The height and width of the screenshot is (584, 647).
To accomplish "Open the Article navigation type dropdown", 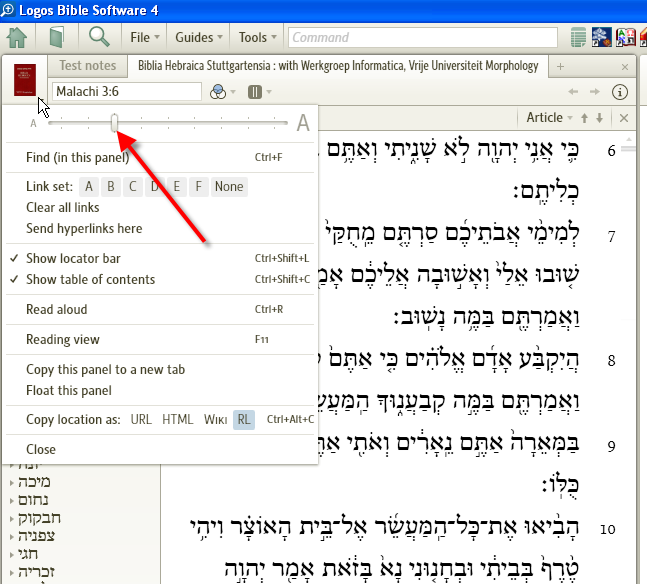I will [549, 118].
